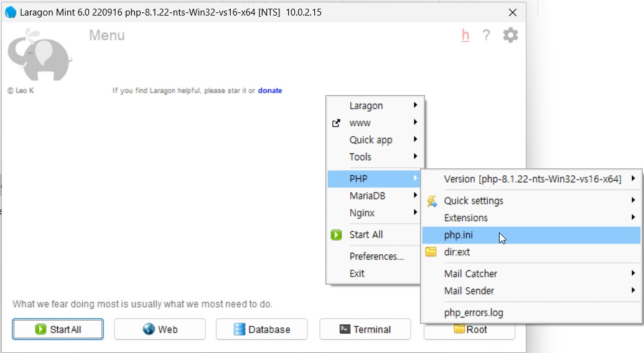Click the Start All button
Screen dimensions: 644x353
tap(58, 329)
